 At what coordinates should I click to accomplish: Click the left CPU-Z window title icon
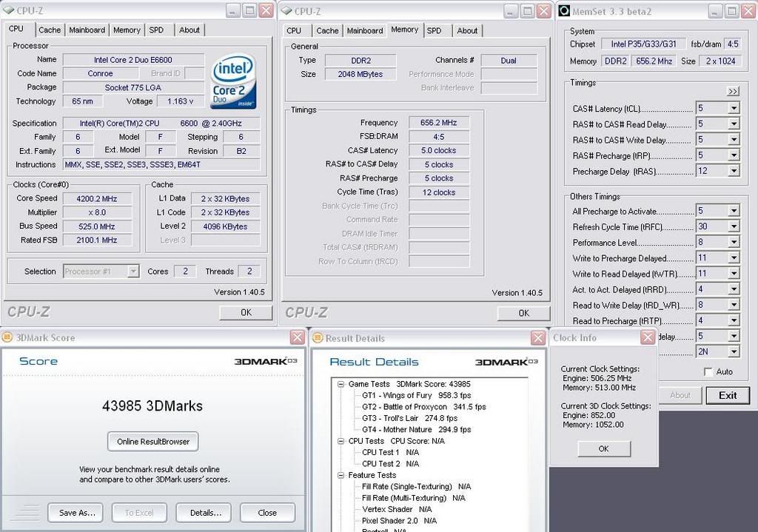[x=8, y=10]
